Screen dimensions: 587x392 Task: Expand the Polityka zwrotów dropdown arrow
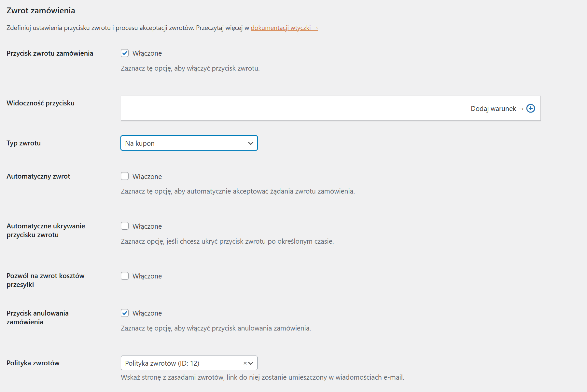[x=251, y=363]
